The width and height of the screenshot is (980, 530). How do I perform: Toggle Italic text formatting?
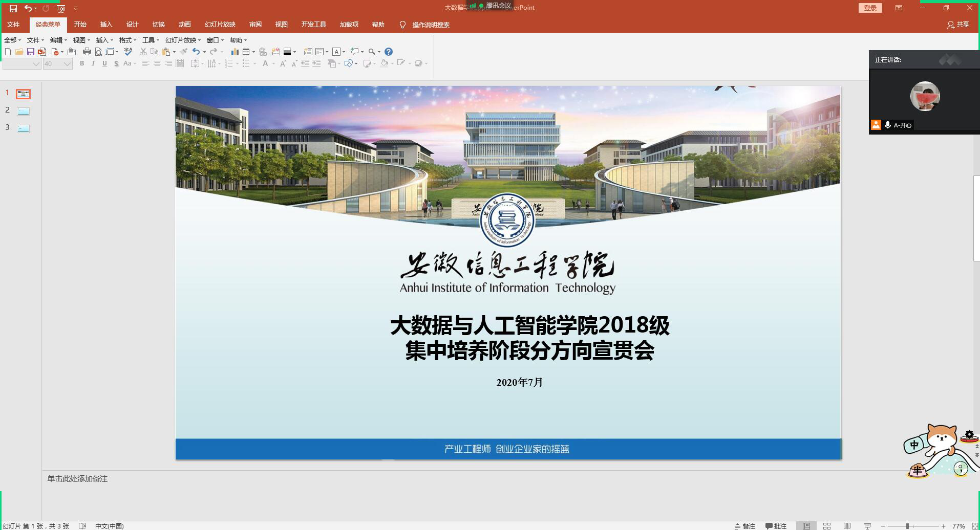[93, 63]
